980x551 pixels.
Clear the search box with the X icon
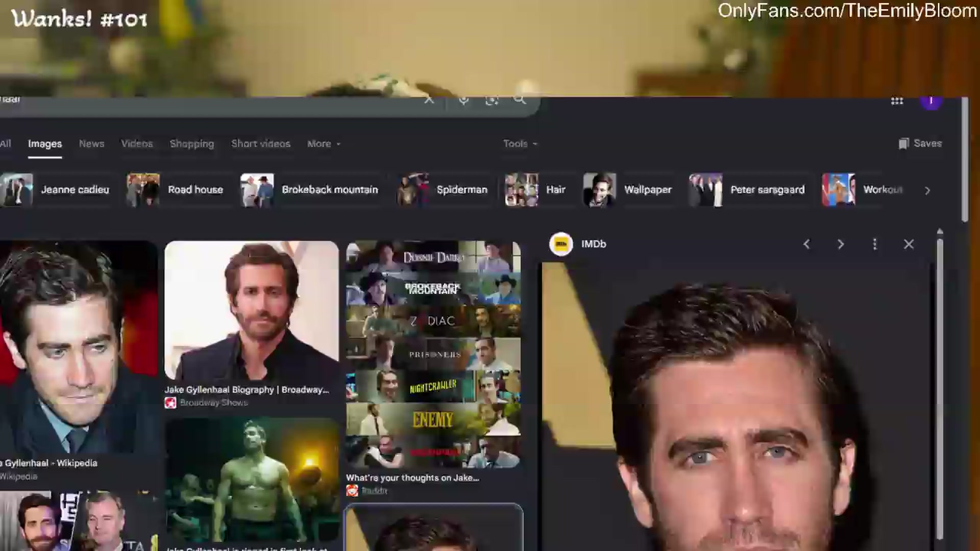coord(429,100)
